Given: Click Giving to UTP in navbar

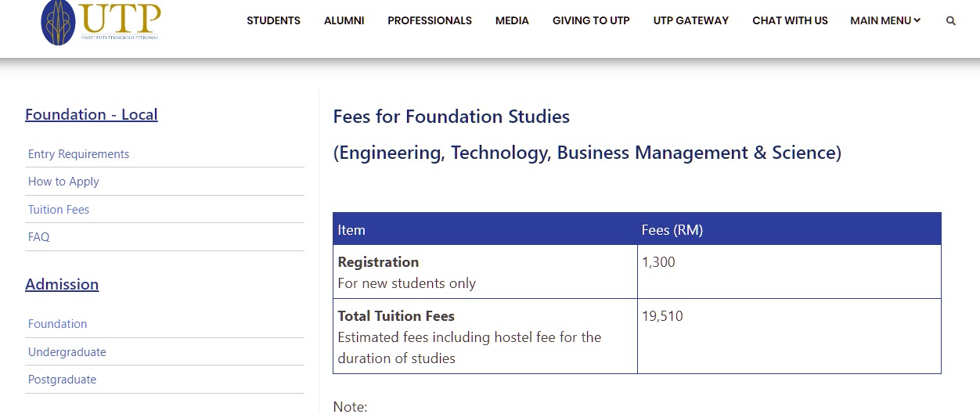Looking at the screenshot, I should click(x=590, y=21).
